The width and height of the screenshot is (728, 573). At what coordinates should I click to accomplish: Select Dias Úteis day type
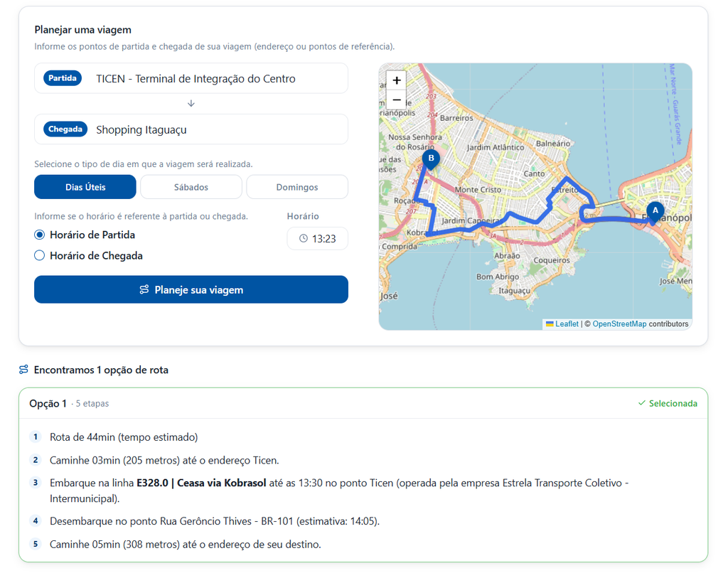[85, 187]
